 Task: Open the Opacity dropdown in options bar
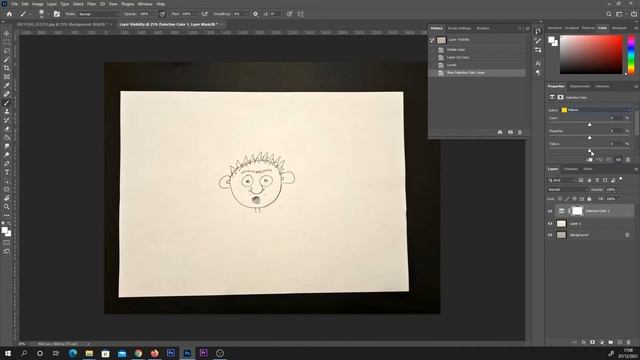coord(152,14)
